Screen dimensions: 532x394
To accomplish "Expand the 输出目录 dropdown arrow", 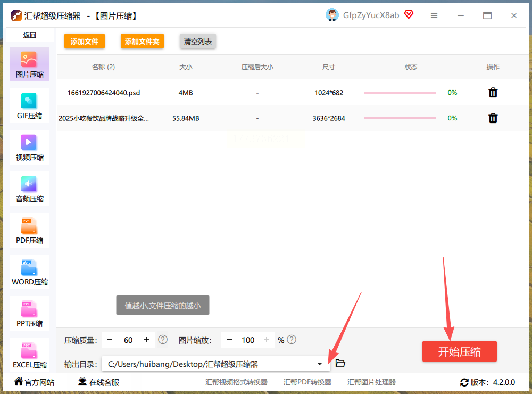I will (x=320, y=364).
